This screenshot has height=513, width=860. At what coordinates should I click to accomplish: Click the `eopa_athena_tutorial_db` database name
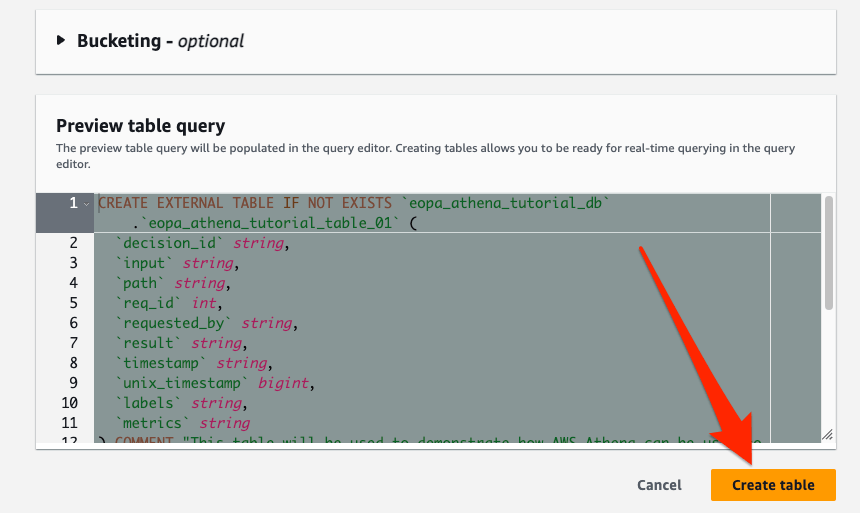click(x=505, y=203)
